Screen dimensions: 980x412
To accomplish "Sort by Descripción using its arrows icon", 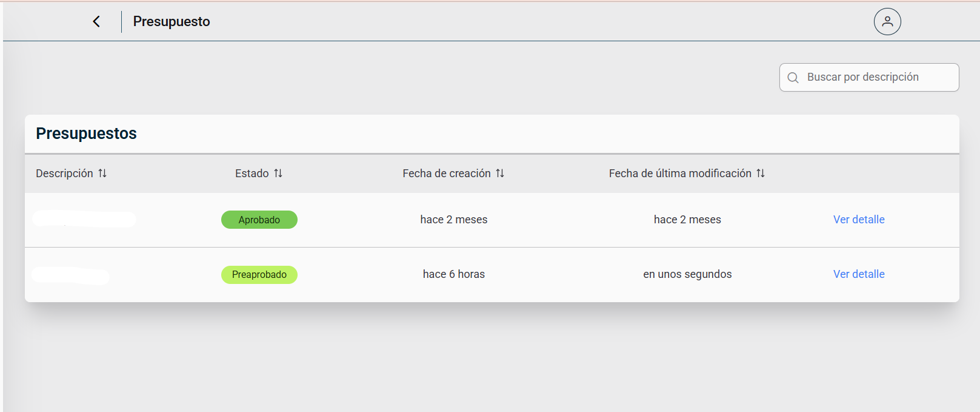I will pos(102,174).
